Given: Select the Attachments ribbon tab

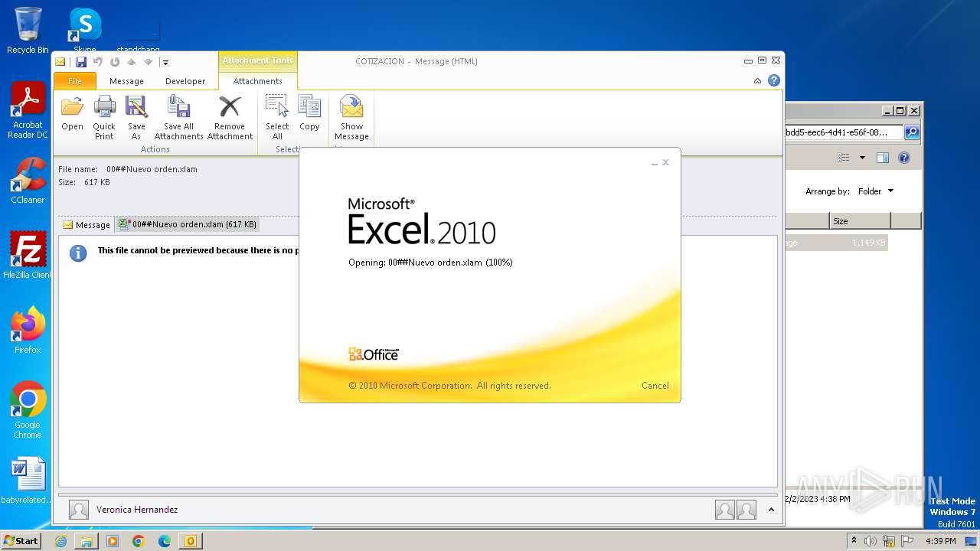Looking at the screenshot, I should click(257, 81).
